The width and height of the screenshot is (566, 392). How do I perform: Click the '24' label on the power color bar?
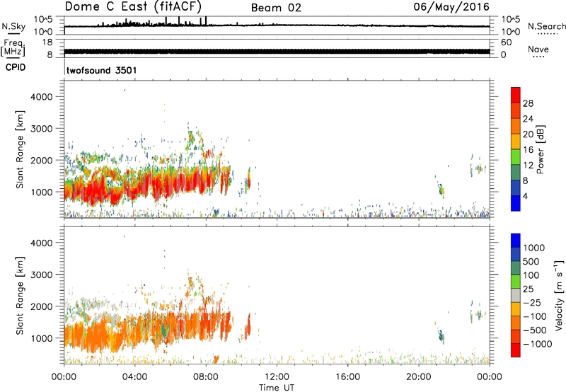(x=528, y=119)
